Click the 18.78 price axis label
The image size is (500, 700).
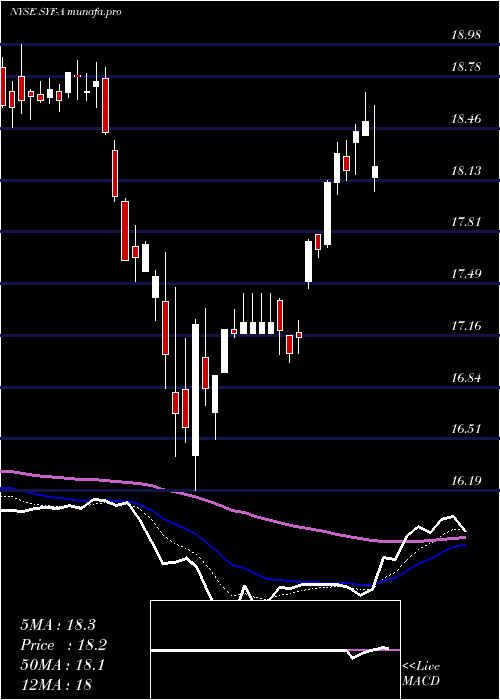[466, 67]
